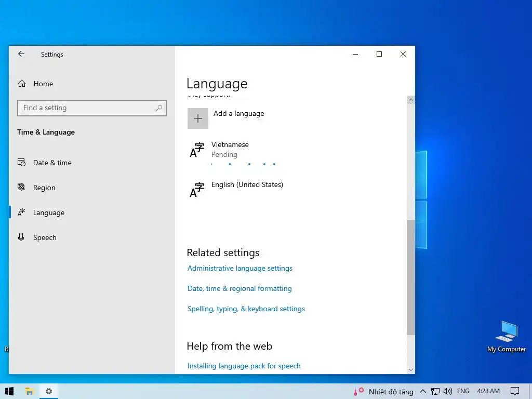The image size is (532, 399).
Task: Click the plus icon to add a language
Action: pos(198,118)
